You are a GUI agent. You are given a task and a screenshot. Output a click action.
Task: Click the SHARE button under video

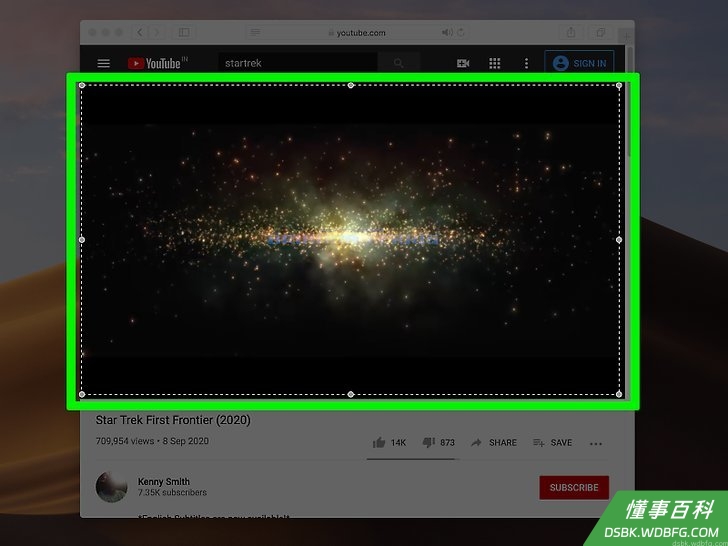tap(494, 442)
